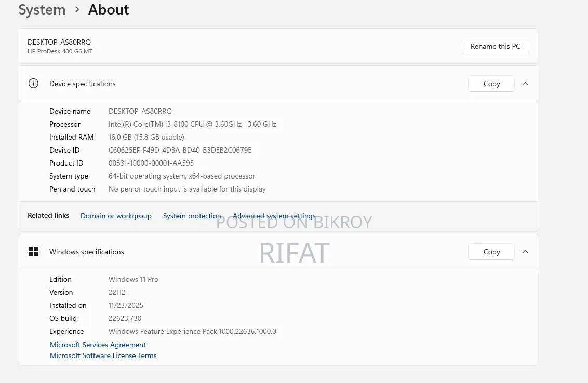Go back to System in breadcrumb

(42, 10)
